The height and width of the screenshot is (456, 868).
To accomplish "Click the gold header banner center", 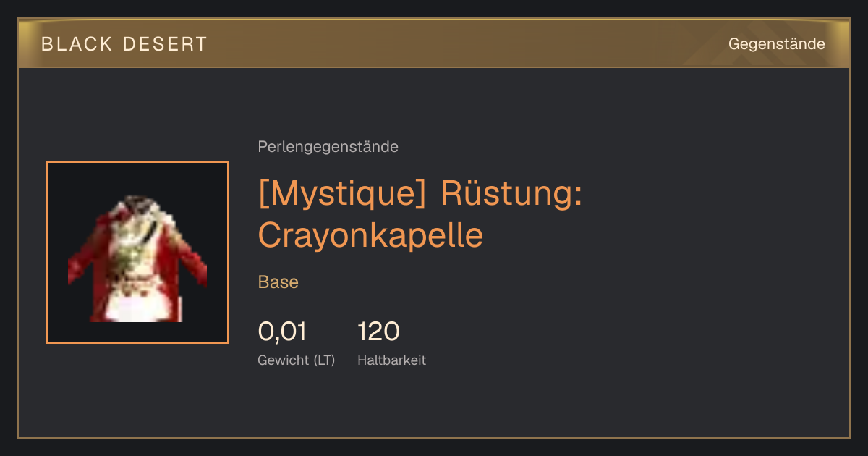I will pyautogui.click(x=434, y=43).
